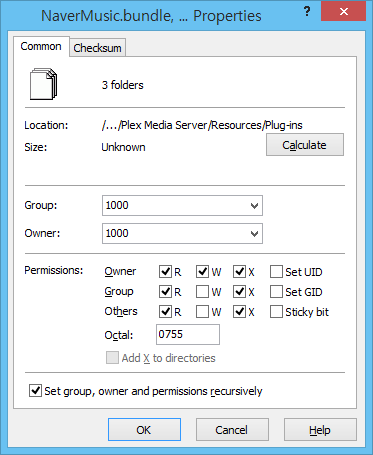
Task: Toggle Others R permission checkbox
Action: click(x=165, y=312)
